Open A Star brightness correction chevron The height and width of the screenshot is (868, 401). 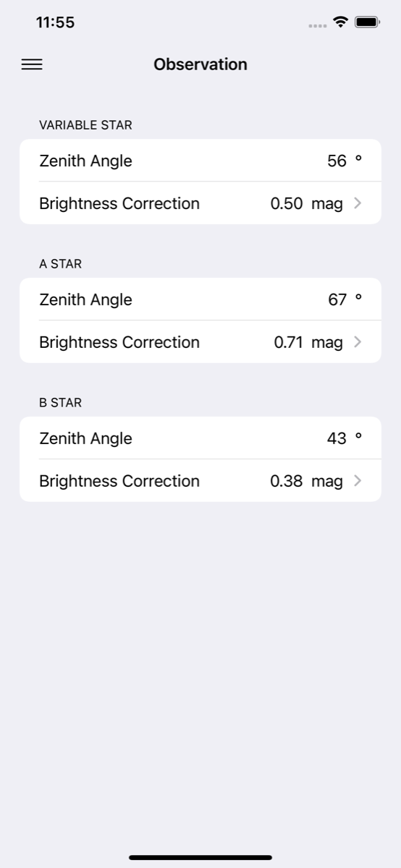tap(358, 342)
